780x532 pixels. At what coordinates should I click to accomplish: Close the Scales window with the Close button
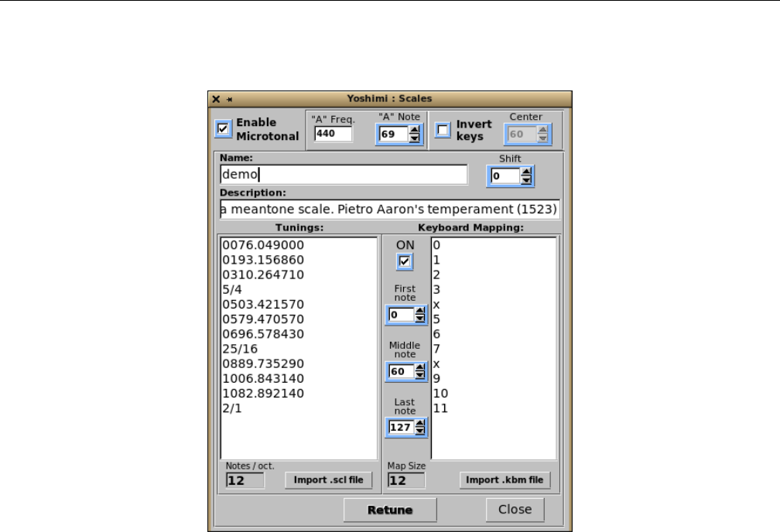click(515, 509)
